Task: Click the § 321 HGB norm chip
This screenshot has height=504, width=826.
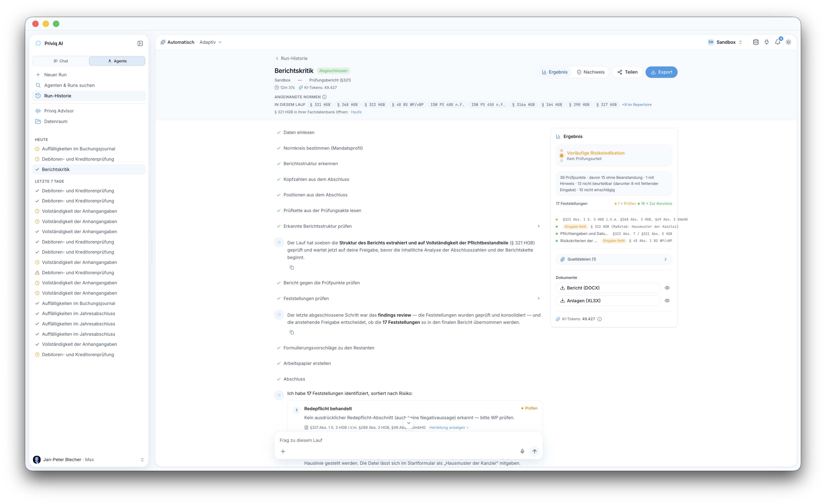Action: tap(320, 105)
